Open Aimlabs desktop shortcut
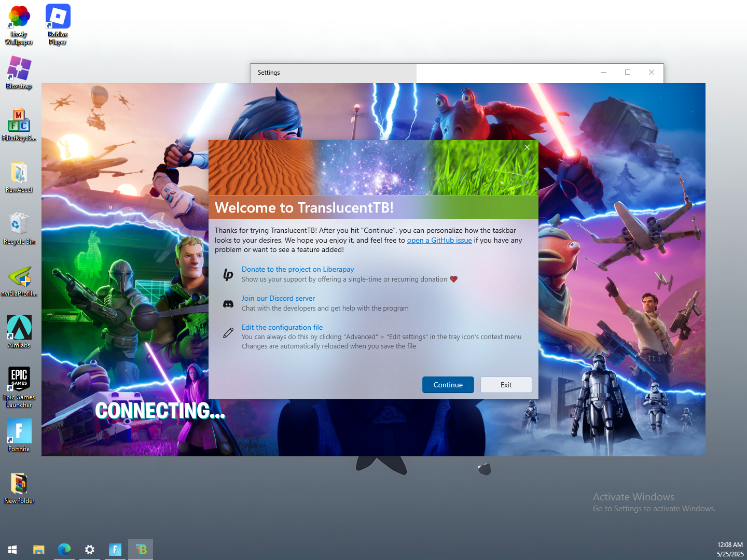The image size is (747, 560). (x=19, y=332)
